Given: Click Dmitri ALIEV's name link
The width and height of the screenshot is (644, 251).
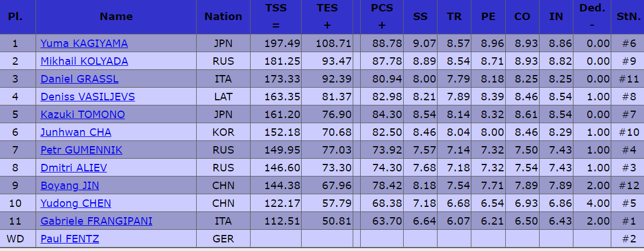Looking at the screenshot, I should click(73, 168).
